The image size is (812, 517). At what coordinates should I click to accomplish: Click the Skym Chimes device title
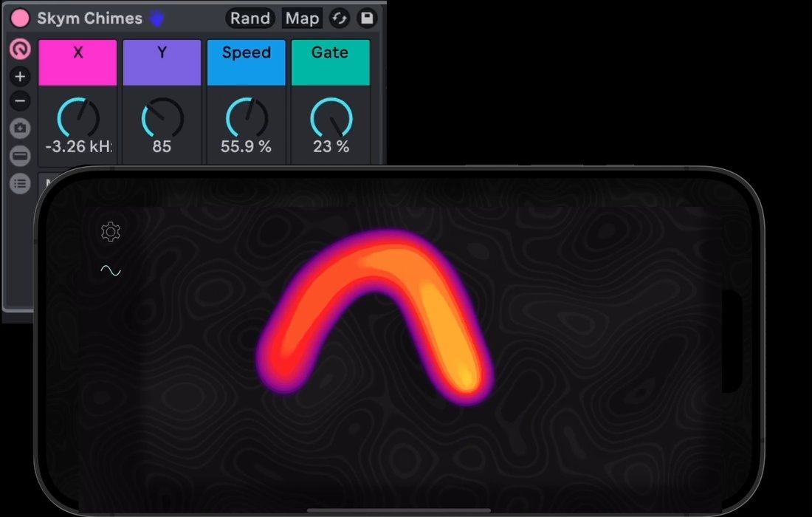coord(89,18)
